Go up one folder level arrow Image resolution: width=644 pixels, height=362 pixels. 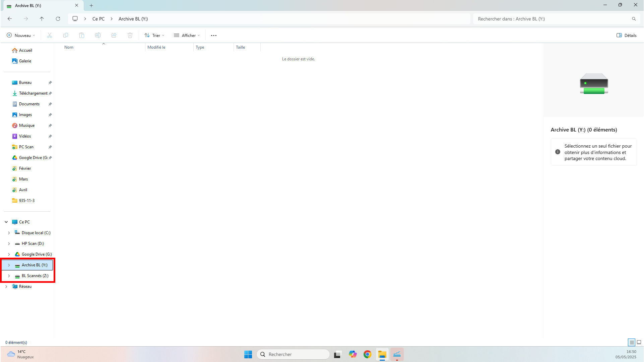click(x=42, y=19)
